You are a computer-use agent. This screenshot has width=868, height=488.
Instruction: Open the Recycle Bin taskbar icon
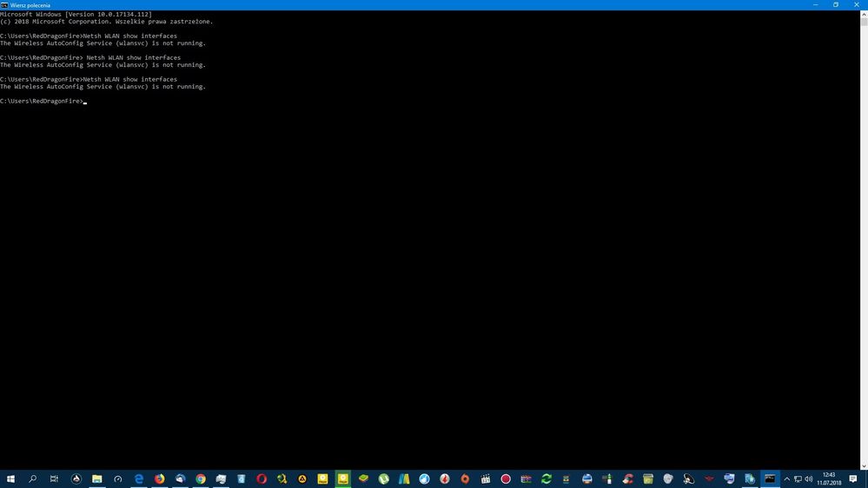point(242,478)
